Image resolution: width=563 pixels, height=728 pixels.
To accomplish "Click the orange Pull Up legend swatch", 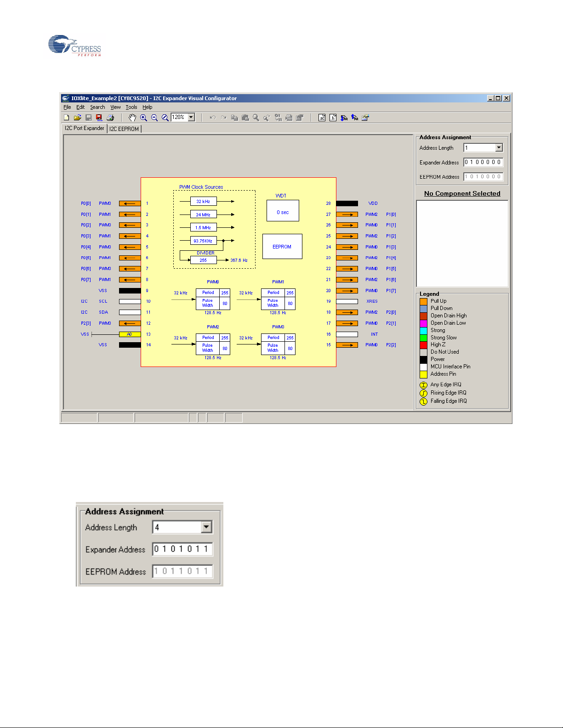I will click(x=423, y=301).
